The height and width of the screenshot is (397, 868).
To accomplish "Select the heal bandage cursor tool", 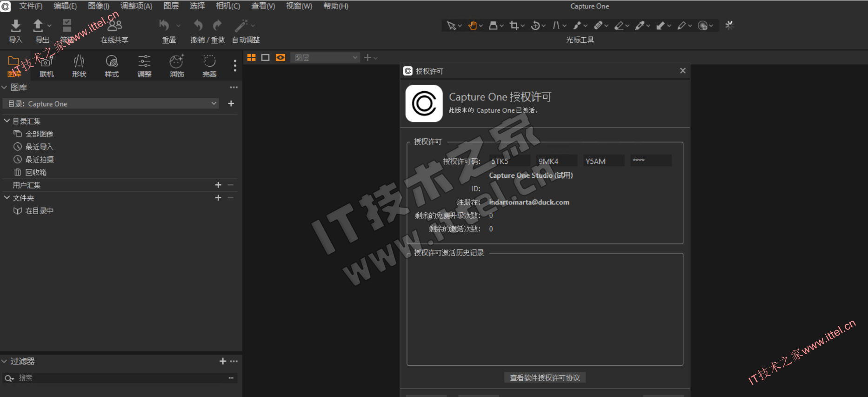I will point(598,26).
